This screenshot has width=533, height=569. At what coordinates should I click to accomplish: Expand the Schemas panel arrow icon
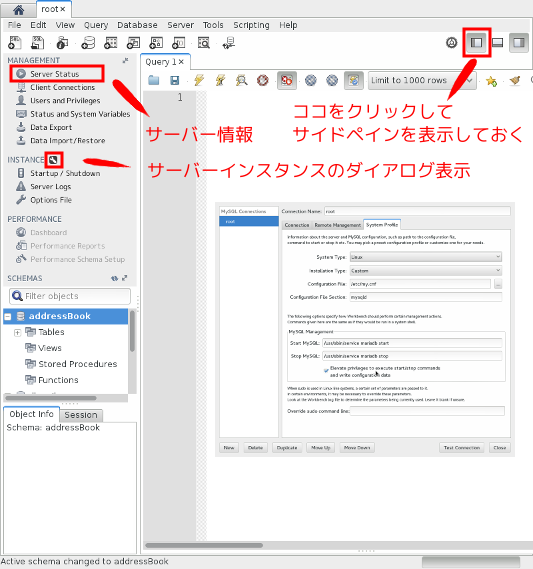pyautogui.click(x=125, y=278)
